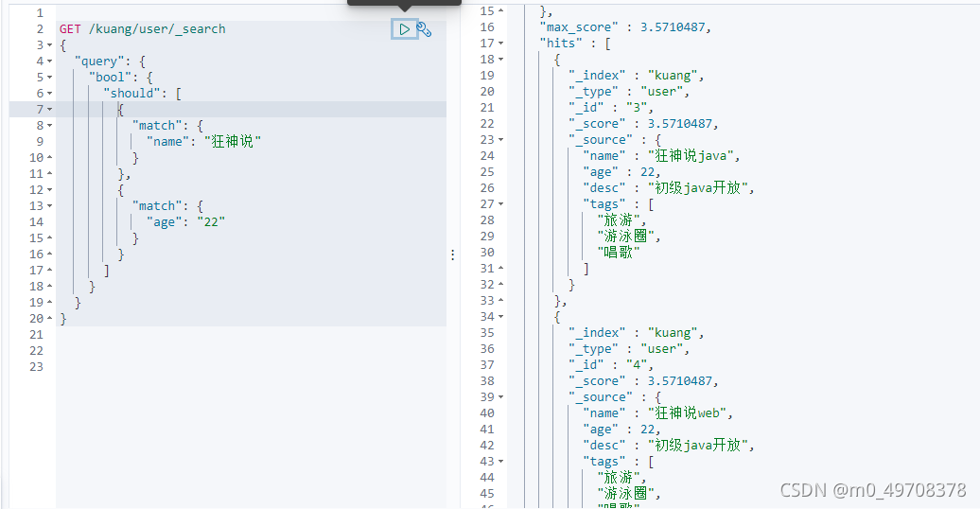Collapse the "_source" object at line 39
This screenshot has height=509, width=980.
[x=500, y=397]
